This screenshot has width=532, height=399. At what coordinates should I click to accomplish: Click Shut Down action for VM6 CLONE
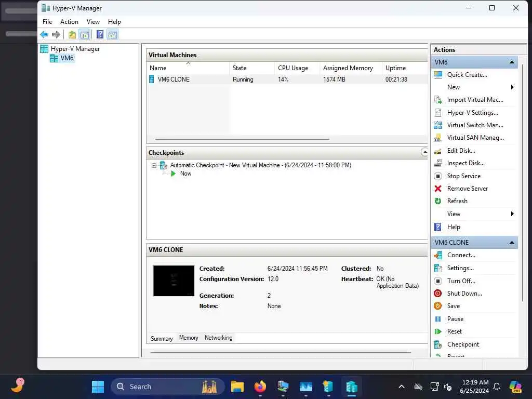pos(464,294)
